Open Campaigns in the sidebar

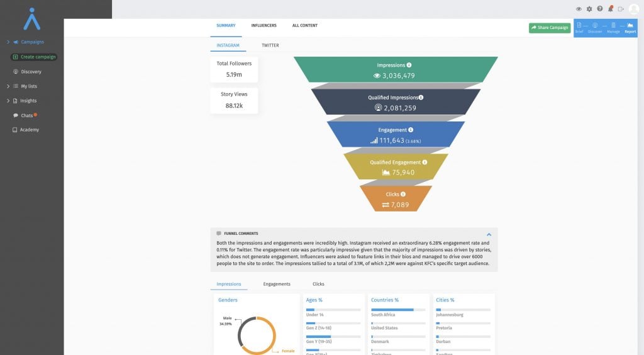pos(33,42)
